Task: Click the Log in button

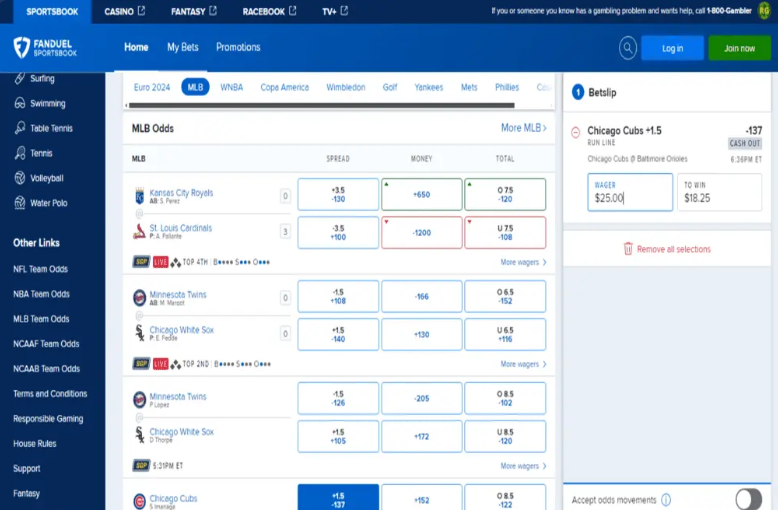Action: [x=672, y=48]
